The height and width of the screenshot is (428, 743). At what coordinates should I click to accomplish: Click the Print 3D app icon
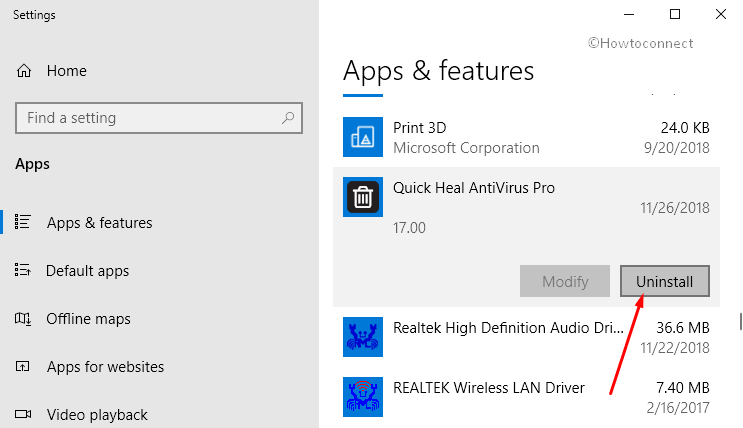tap(363, 137)
